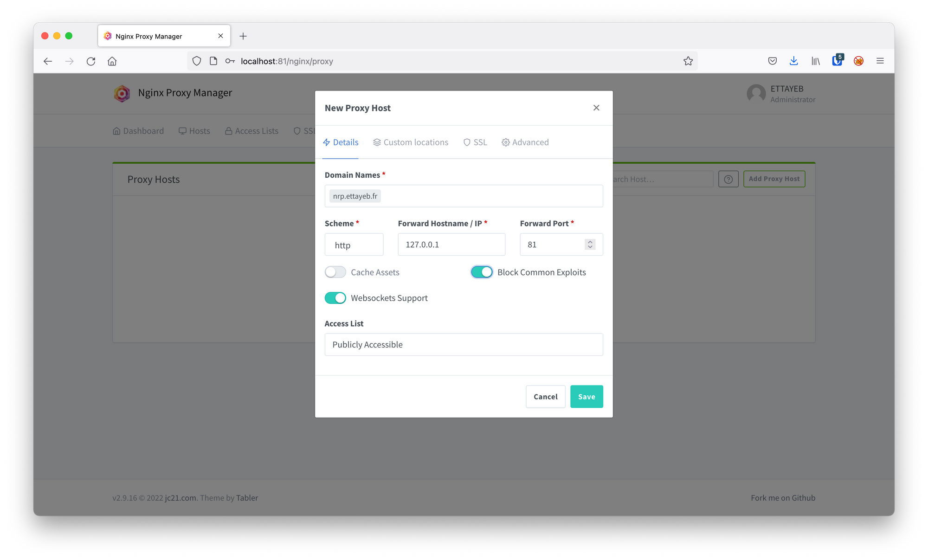The height and width of the screenshot is (560, 928).
Task: Bookmark this page with the star
Action: click(x=688, y=61)
